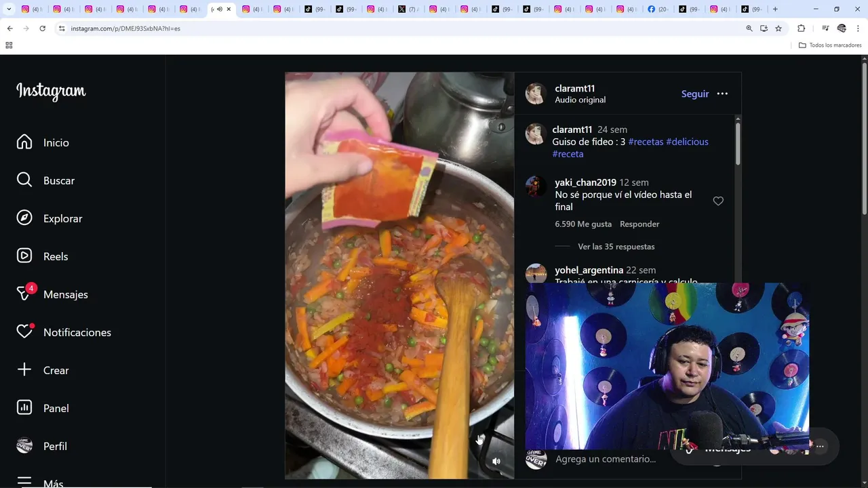This screenshot has width=868, height=488.
Task: Like yaki_chan2019's comment with heart
Action: pyautogui.click(x=718, y=201)
